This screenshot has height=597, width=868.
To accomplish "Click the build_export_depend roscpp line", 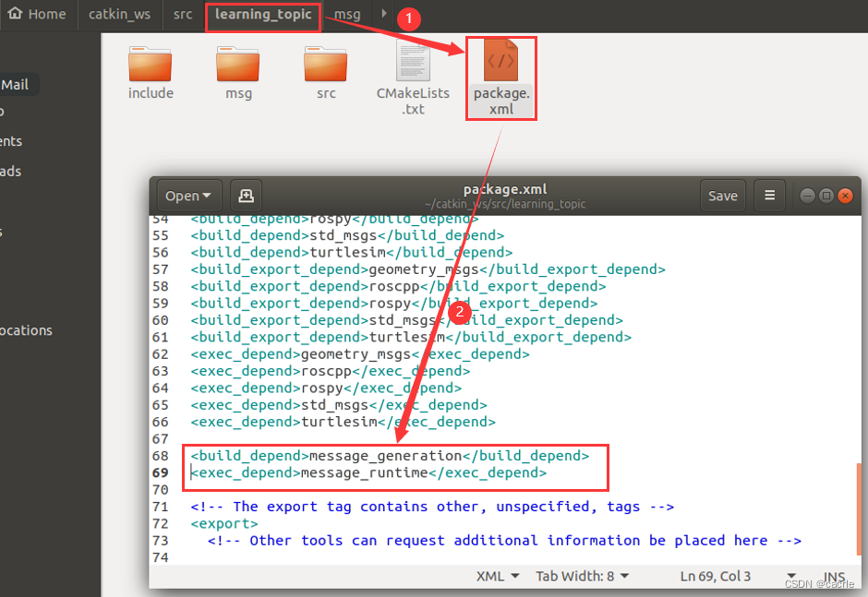I will pyautogui.click(x=398, y=286).
